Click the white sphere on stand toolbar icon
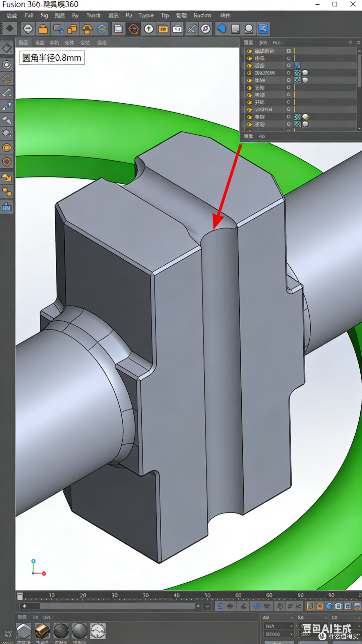This screenshot has height=644, width=362. pyautogui.click(x=249, y=29)
